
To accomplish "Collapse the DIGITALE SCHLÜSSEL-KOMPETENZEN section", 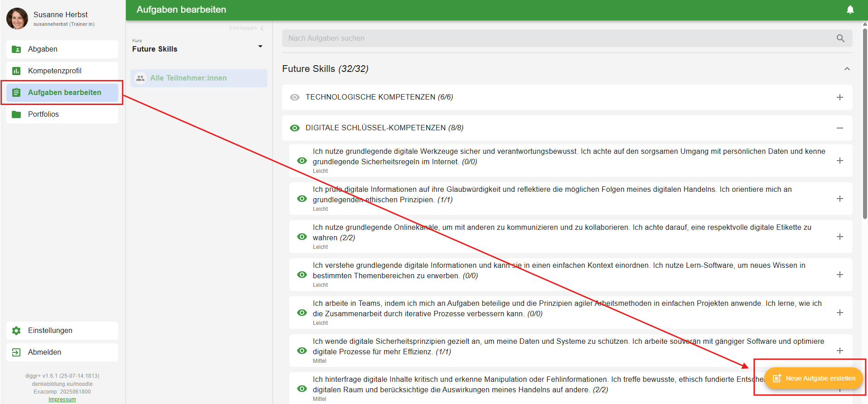I will coord(839,128).
